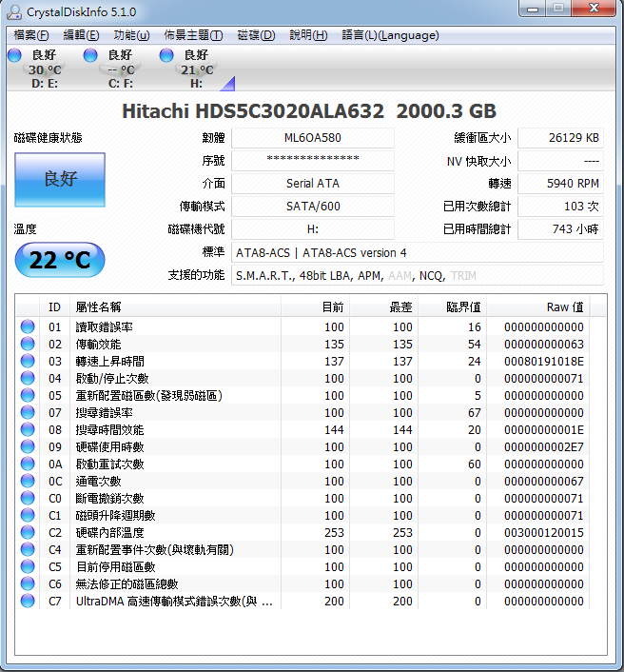
Task: Click the status orb for 05 重新配置磁區數
Action: 28,395
